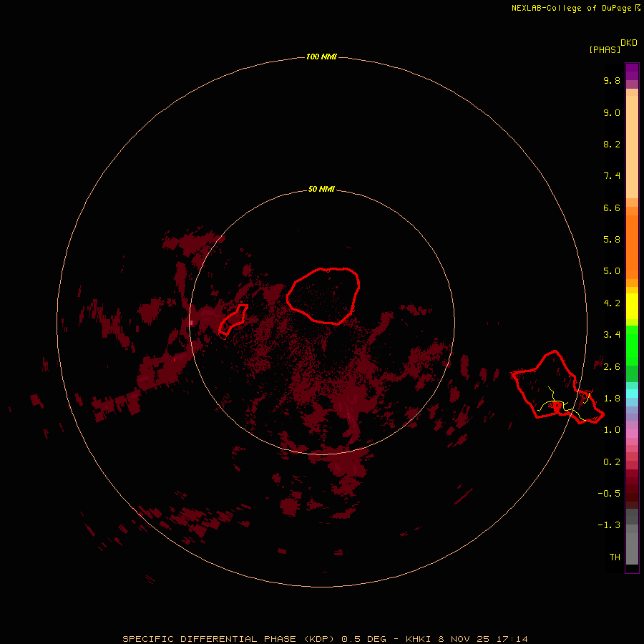Click the yellow colorbar segment
This screenshot has width=644, height=644.
632,306
